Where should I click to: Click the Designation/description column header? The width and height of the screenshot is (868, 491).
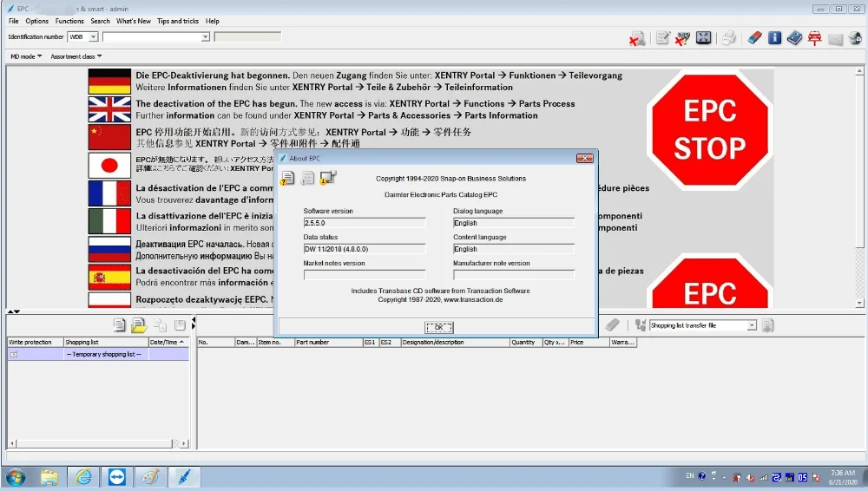(455, 342)
